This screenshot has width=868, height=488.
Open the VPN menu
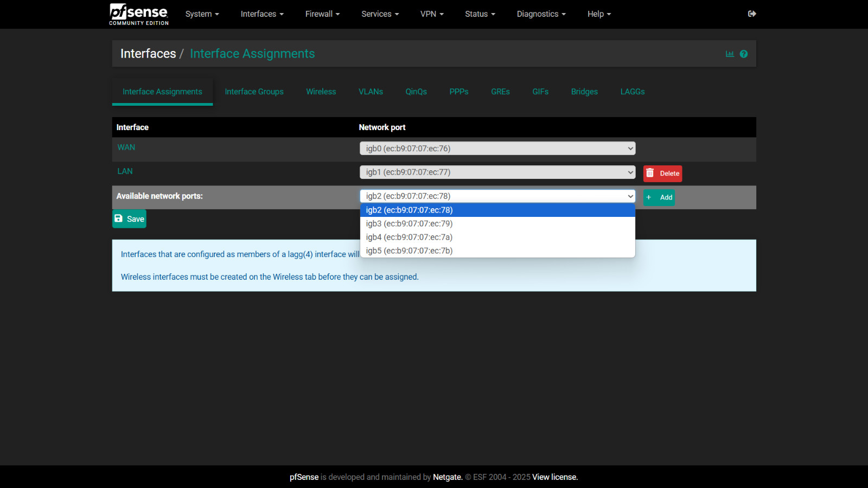point(432,14)
